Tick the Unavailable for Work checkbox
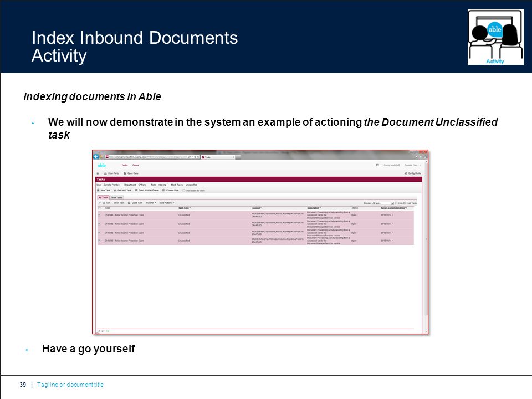532x399 pixels. (x=184, y=191)
